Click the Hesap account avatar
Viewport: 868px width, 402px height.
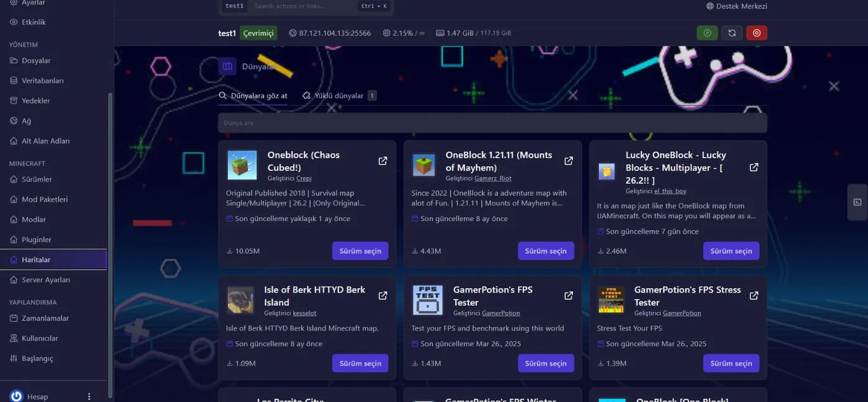pos(17,396)
